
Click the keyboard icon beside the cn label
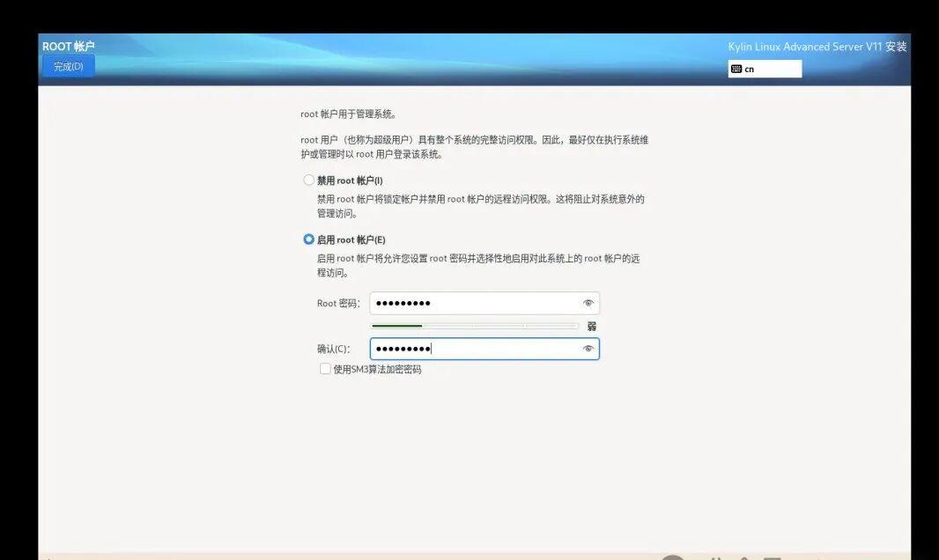click(x=738, y=68)
